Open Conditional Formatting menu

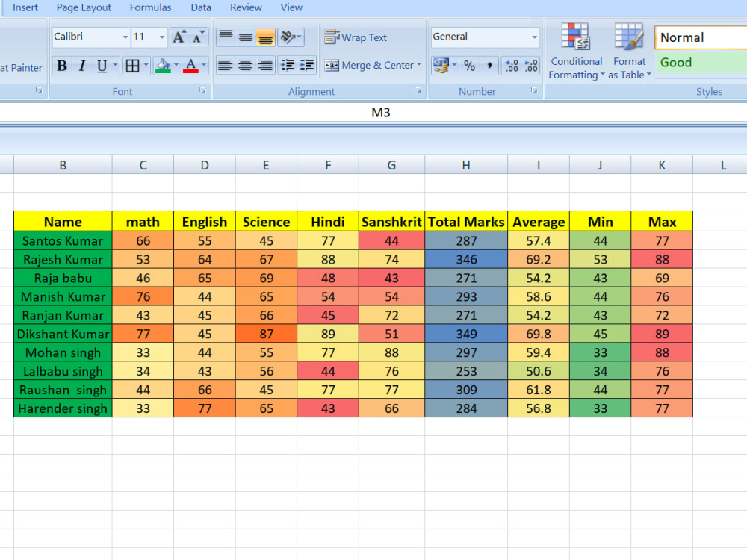coord(577,52)
